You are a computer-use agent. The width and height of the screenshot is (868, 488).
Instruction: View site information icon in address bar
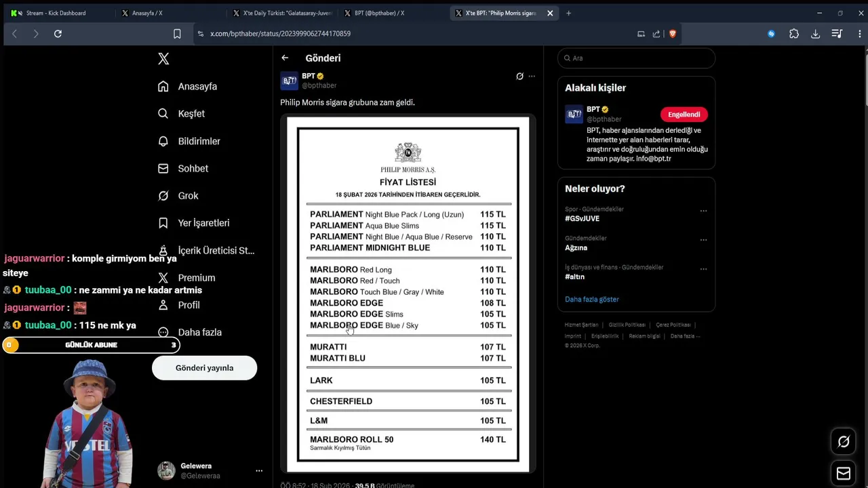click(x=201, y=34)
